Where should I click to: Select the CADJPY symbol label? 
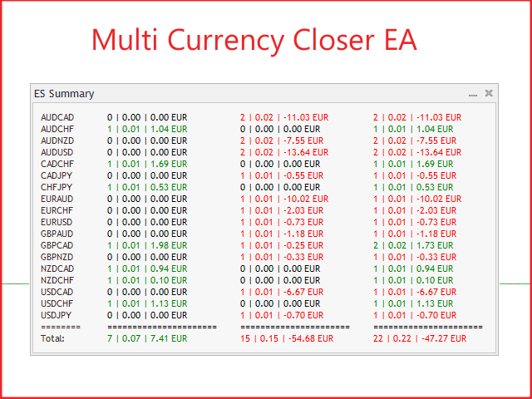point(57,175)
